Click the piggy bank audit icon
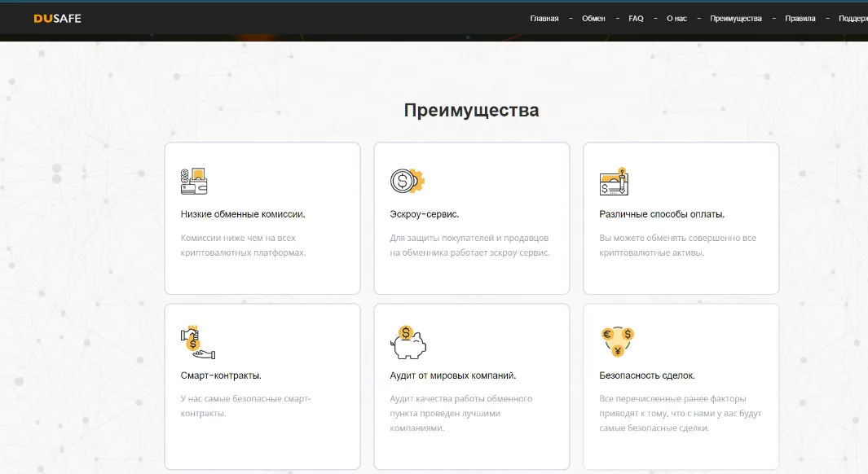 point(408,342)
